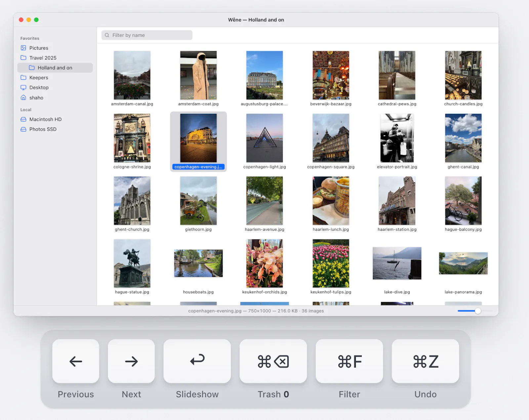Select the houseboats.jpg thumbnail
This screenshot has width=529, height=420.
click(x=198, y=263)
